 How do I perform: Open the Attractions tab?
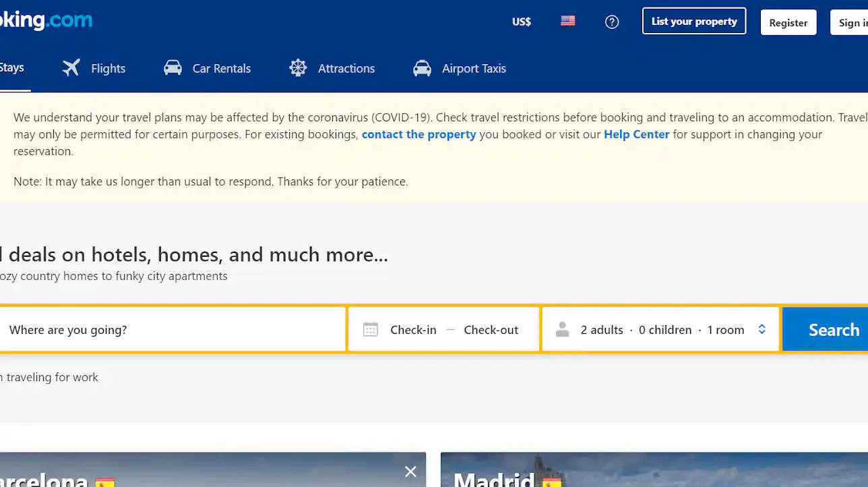[332, 68]
